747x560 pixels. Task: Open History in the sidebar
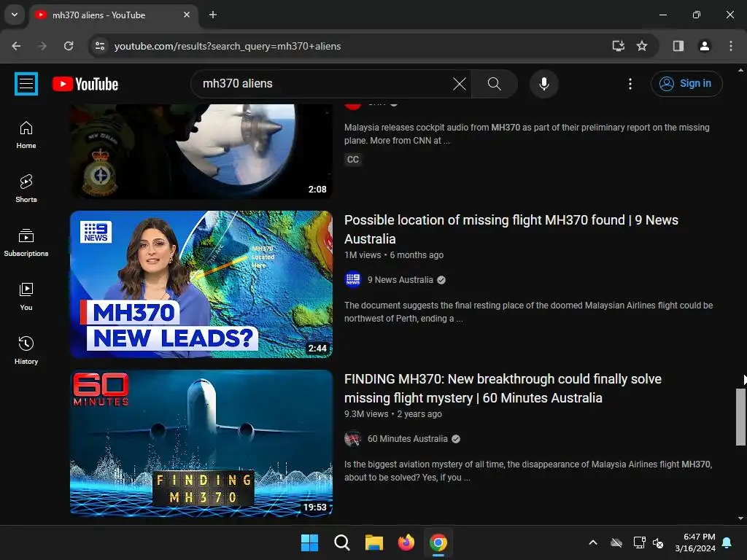point(26,351)
